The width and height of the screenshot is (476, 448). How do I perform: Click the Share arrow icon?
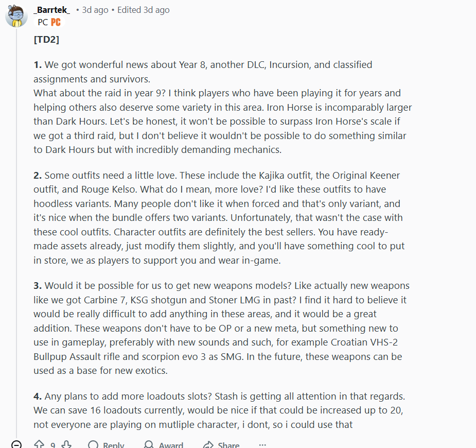pyautogui.click(x=208, y=445)
